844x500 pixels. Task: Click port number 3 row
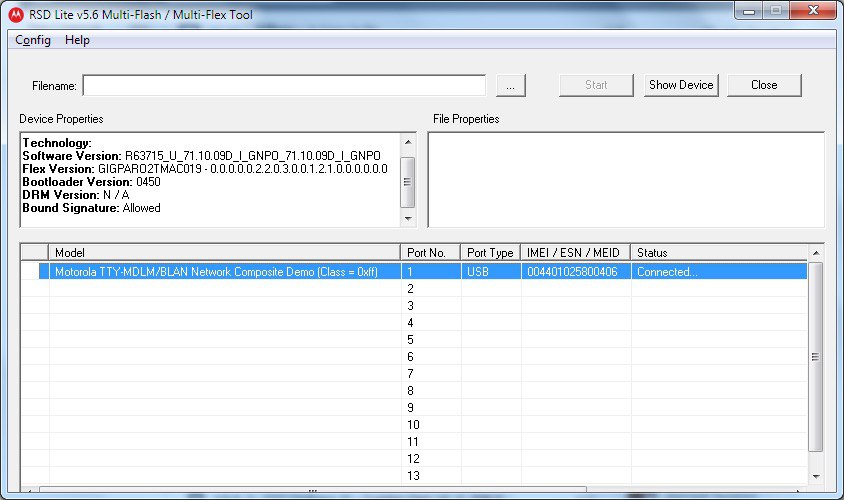414,306
